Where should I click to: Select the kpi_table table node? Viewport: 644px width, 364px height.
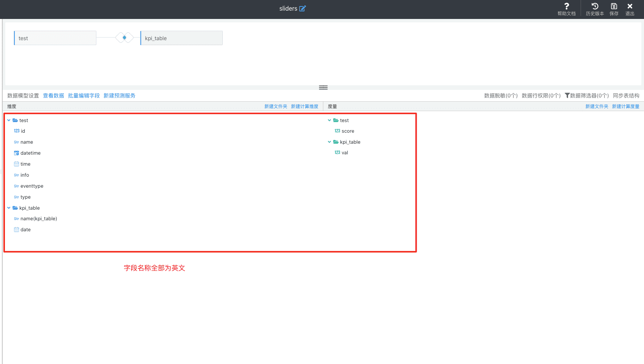click(x=181, y=38)
